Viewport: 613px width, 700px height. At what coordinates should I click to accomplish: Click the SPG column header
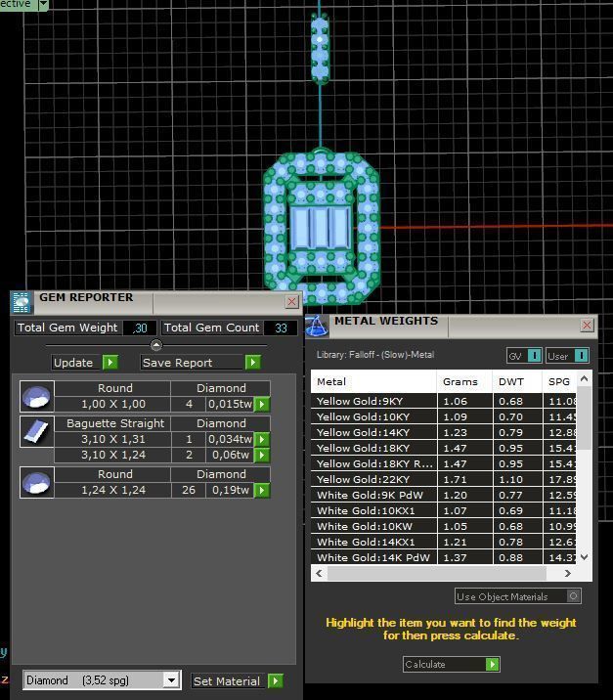point(559,381)
